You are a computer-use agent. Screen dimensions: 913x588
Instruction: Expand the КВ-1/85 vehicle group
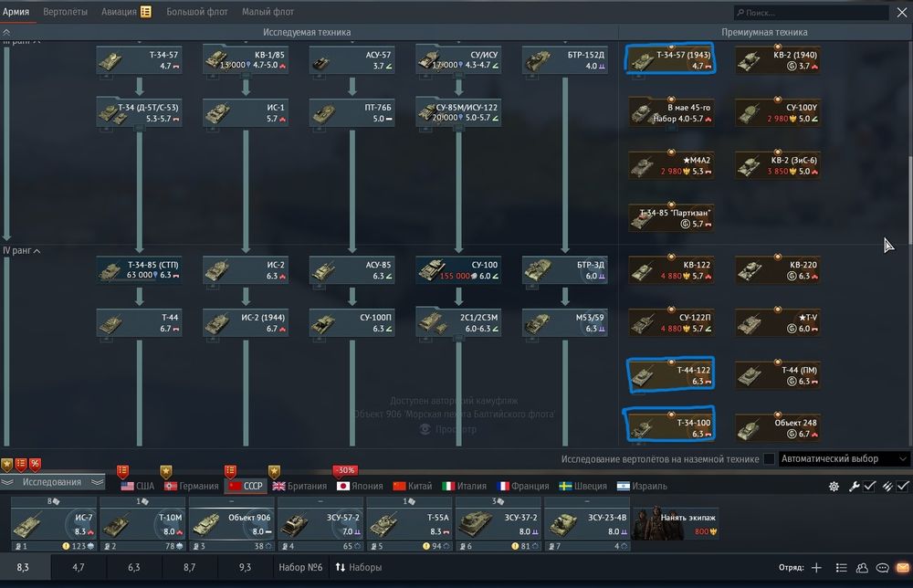point(246,60)
